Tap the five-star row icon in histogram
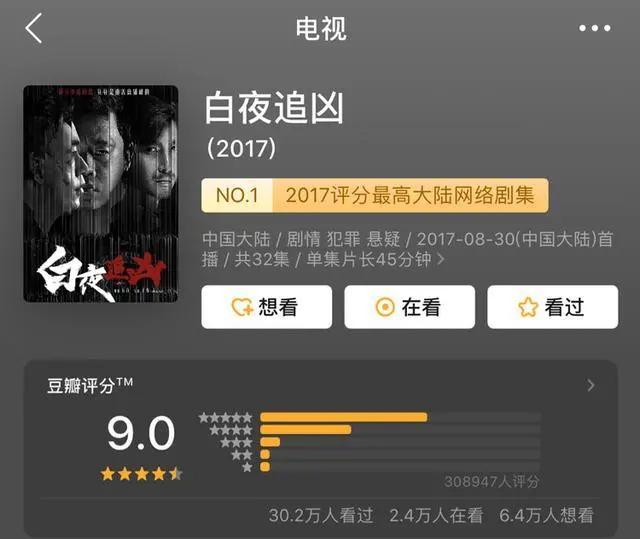This screenshot has width=640, height=539. [x=225, y=417]
